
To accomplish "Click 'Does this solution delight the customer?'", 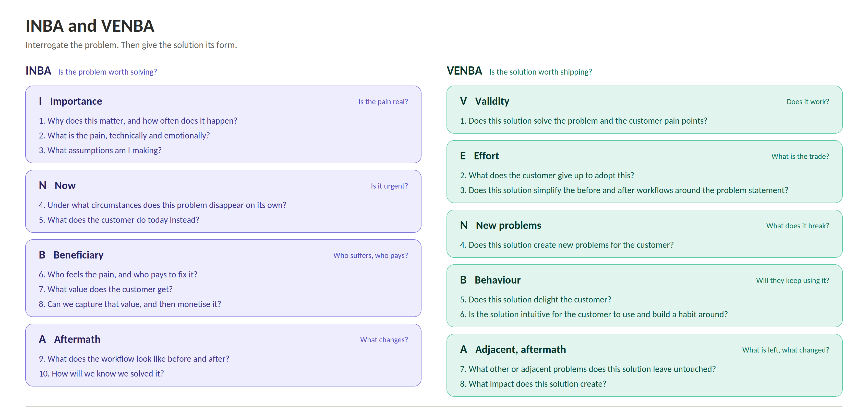I will point(535,299).
